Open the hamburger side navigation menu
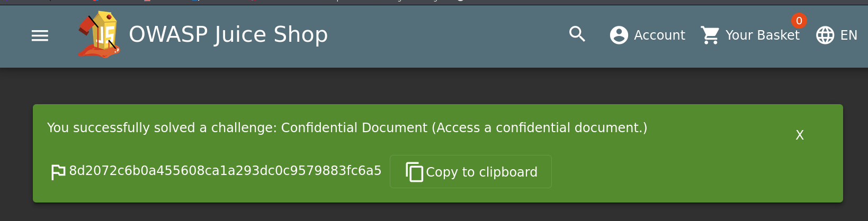868x221 pixels. [40, 35]
